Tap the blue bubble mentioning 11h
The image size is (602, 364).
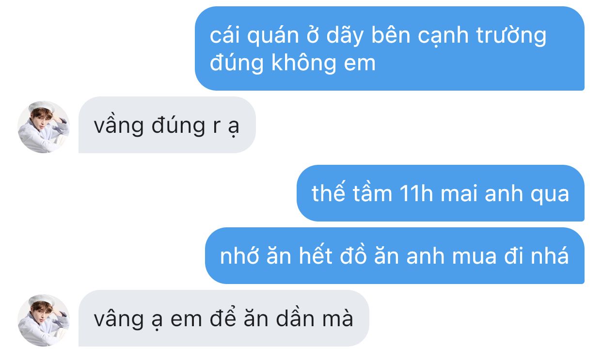point(441,193)
